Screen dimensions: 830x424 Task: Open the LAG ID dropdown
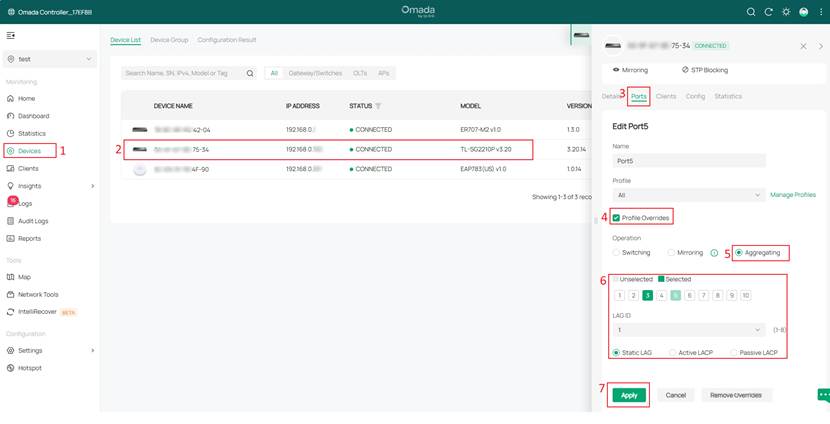click(x=688, y=329)
